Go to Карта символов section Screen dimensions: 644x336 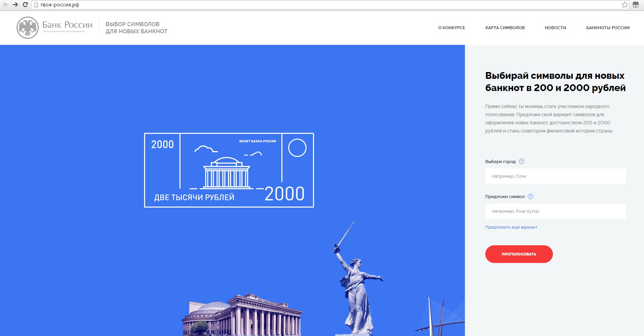pyautogui.click(x=505, y=28)
